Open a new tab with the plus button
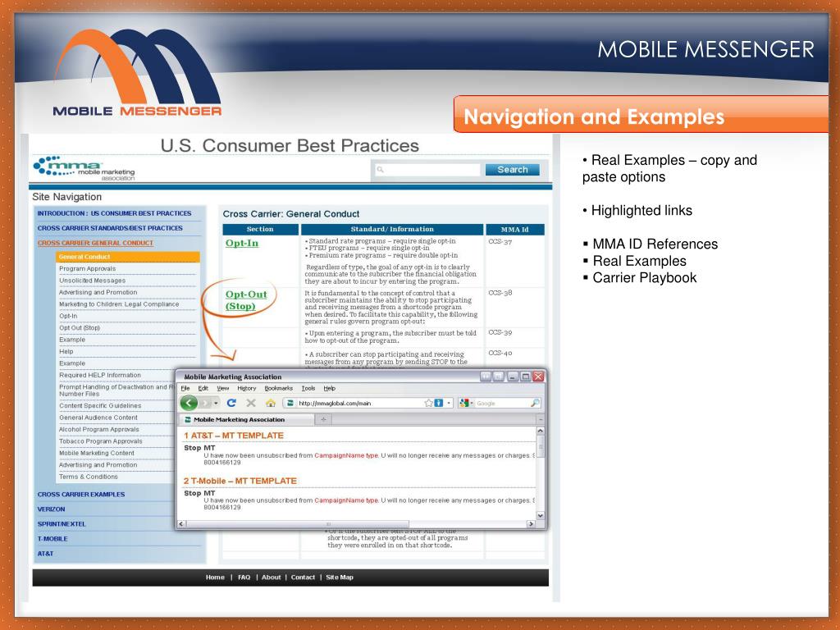This screenshot has height=630, width=840. coord(323,419)
